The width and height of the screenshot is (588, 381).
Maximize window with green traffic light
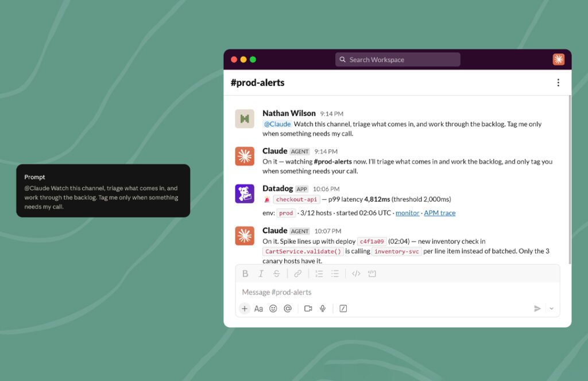(253, 60)
